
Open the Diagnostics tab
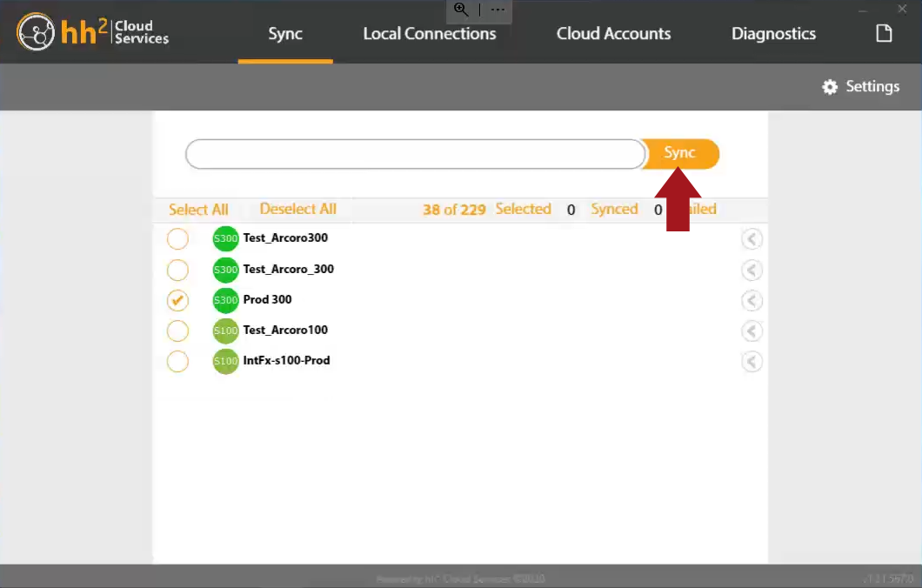tap(773, 34)
